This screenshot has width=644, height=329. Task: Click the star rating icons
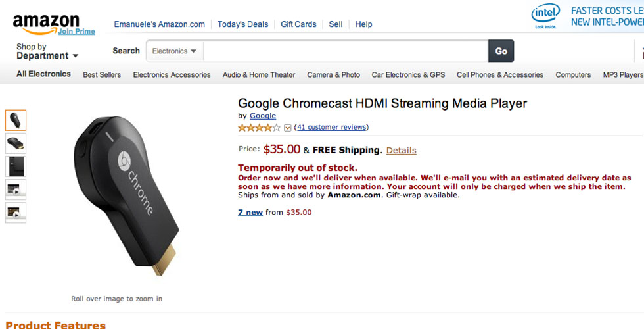point(259,127)
